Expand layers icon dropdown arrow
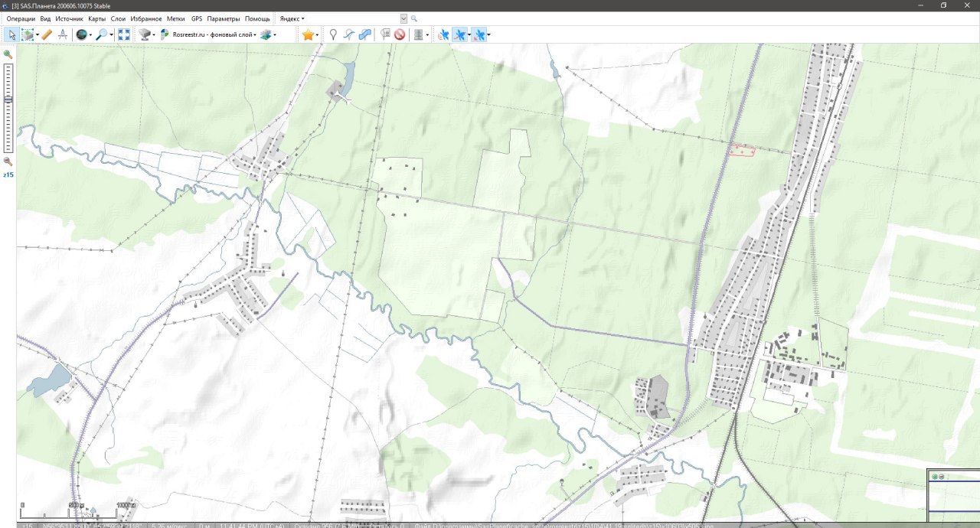This screenshot has height=528, width=980. 275,35
